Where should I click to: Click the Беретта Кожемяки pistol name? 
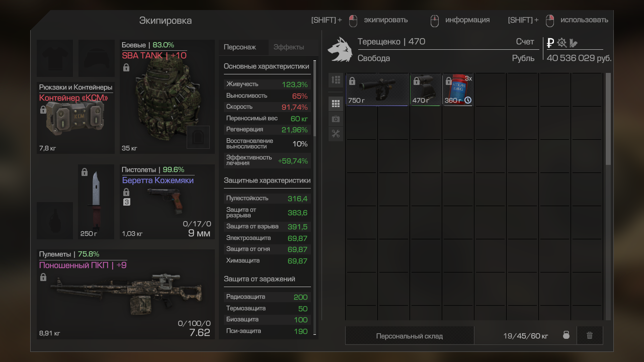tap(157, 180)
